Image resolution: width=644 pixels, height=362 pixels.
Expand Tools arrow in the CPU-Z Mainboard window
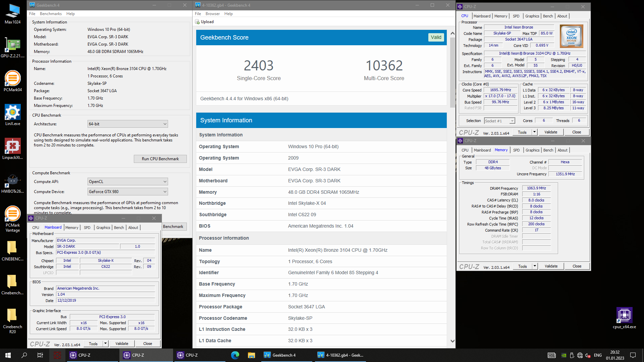[105, 344]
